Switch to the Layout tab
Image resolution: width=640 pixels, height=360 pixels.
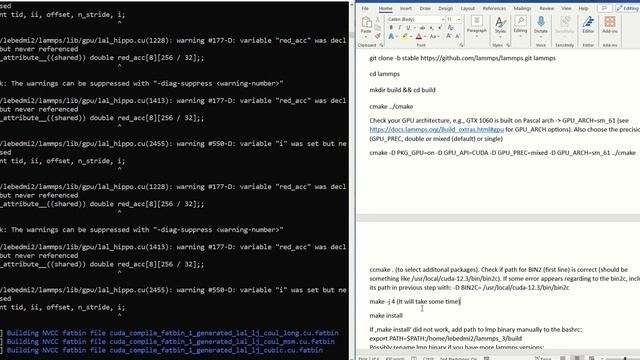pyautogui.click(x=468, y=8)
